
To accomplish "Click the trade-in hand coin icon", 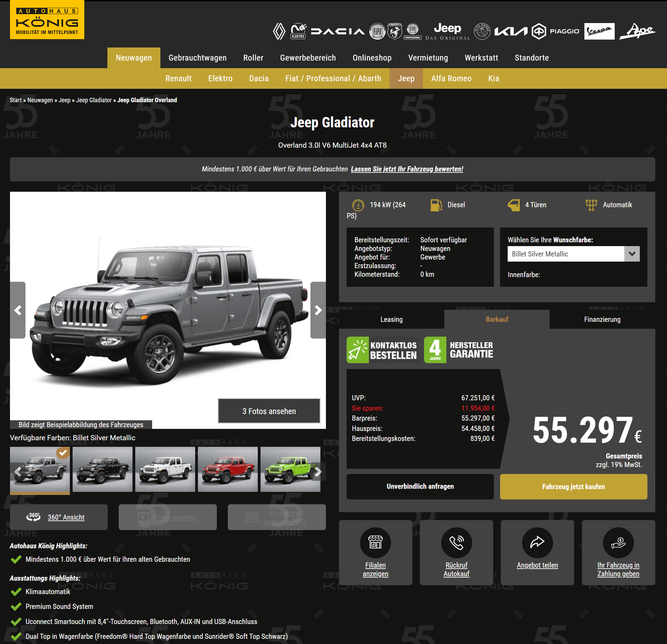I will point(618,542).
